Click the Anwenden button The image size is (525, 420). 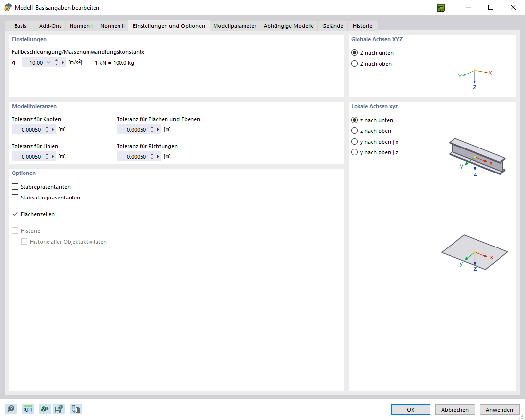tap(499, 410)
